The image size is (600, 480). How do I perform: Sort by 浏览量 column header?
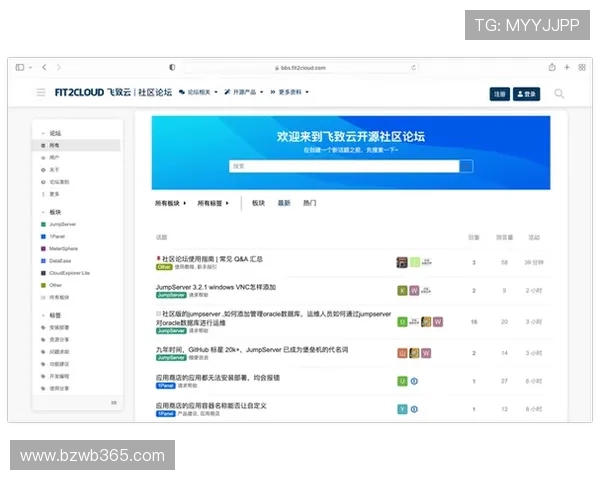pos(504,237)
